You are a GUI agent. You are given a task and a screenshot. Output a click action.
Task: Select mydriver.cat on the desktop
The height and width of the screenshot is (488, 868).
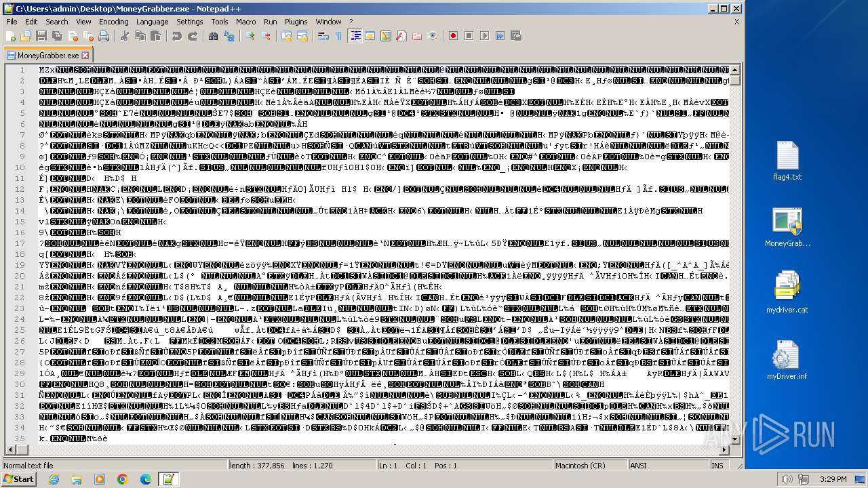[787, 293]
